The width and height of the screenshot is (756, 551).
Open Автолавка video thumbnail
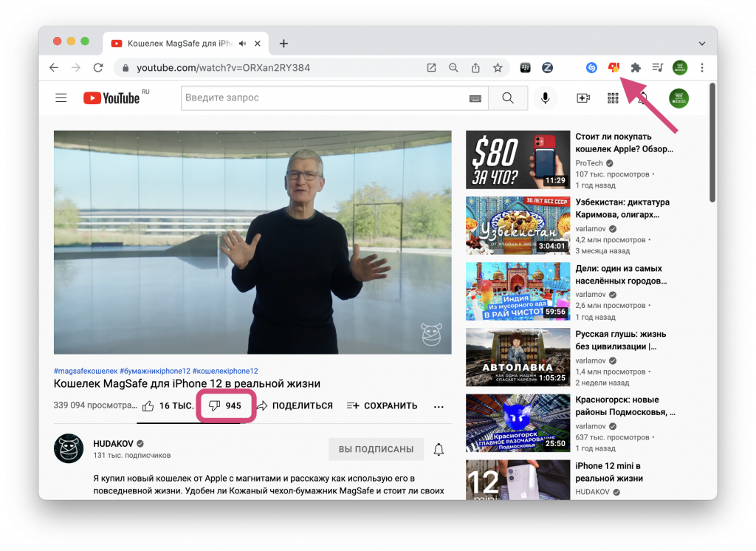coord(518,357)
